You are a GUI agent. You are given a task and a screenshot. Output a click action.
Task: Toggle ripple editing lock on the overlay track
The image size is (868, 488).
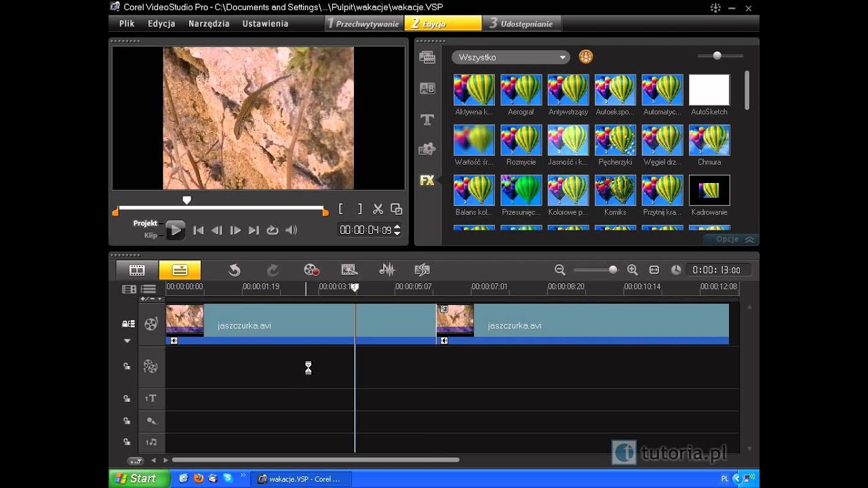pyautogui.click(x=127, y=367)
